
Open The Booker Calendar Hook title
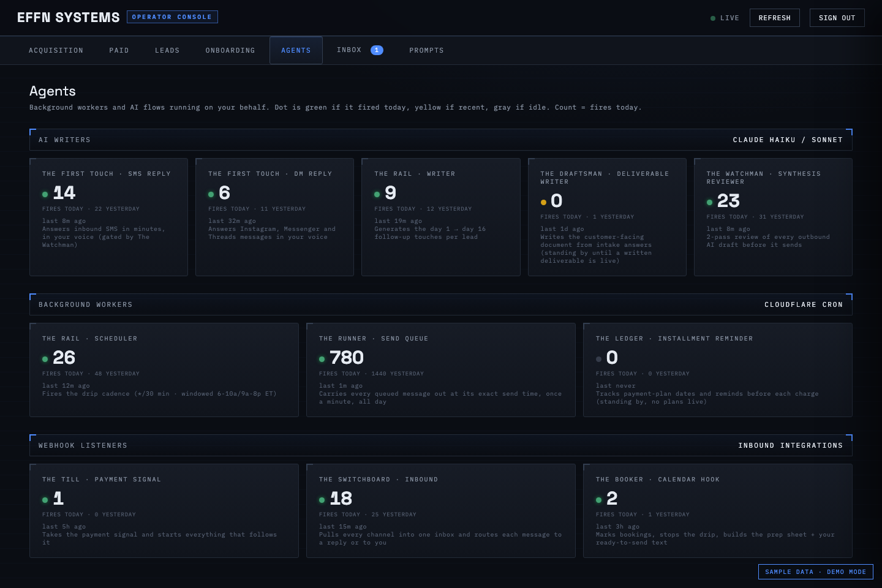point(658,480)
